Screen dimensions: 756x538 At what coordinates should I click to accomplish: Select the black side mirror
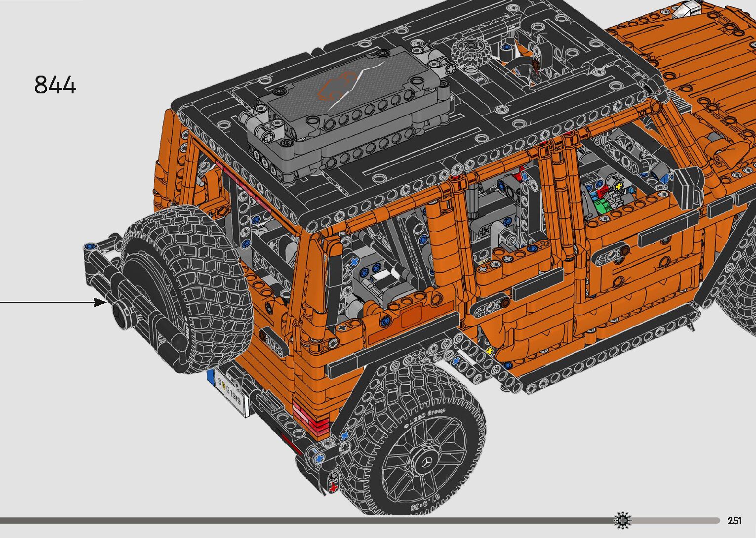[688, 187]
